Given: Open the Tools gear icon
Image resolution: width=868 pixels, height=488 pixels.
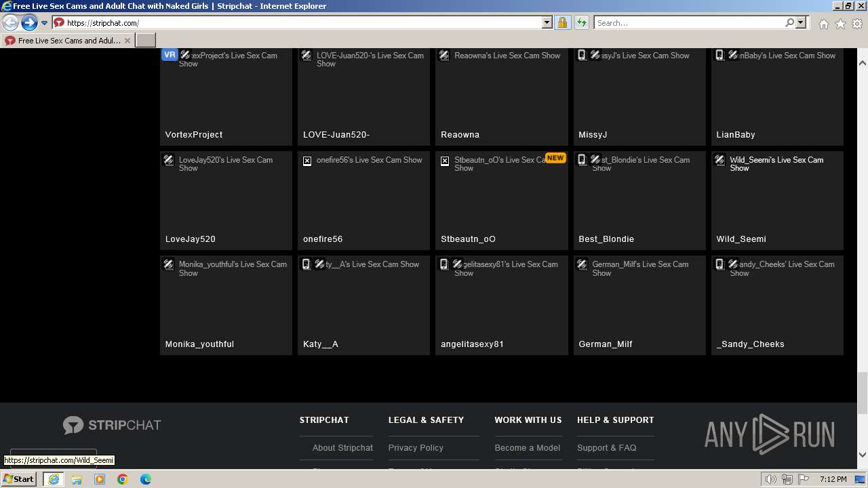Looking at the screenshot, I should [x=857, y=24].
